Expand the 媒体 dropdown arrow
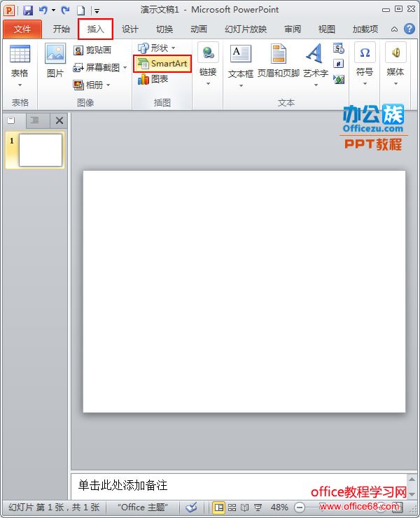Screen dimensions: 420x518 (396, 83)
